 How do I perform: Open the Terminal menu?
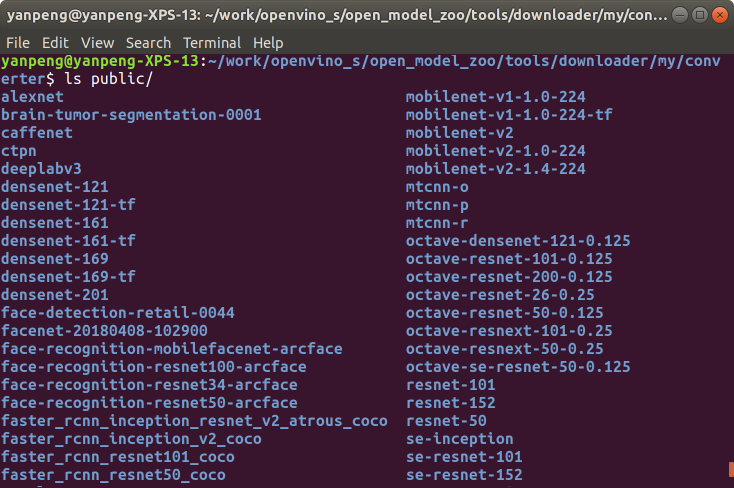pyautogui.click(x=212, y=43)
